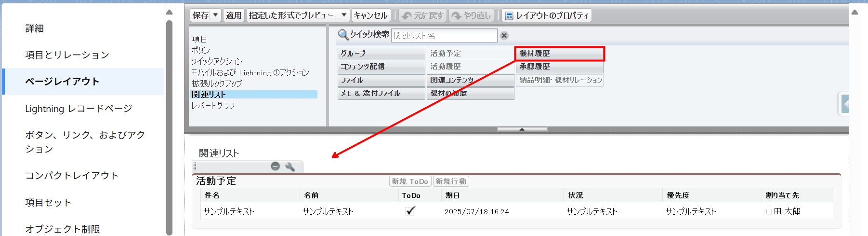Clear quick search with the X icon
The image size is (868, 236).
click(504, 36)
